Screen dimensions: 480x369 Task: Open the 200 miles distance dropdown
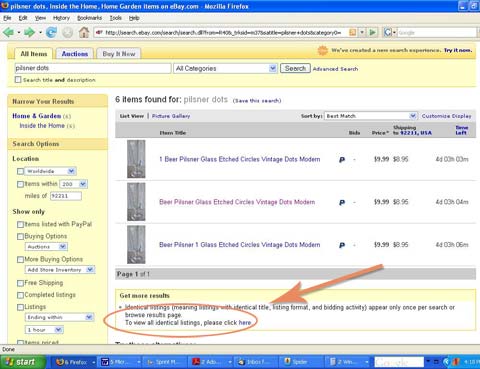click(74, 184)
